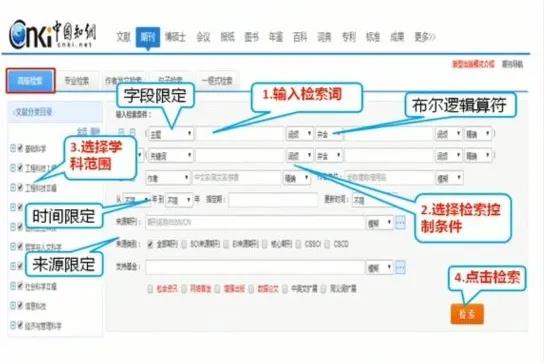Open the 主题 field dropdown in first row
The image size is (544, 363).
pos(171,134)
